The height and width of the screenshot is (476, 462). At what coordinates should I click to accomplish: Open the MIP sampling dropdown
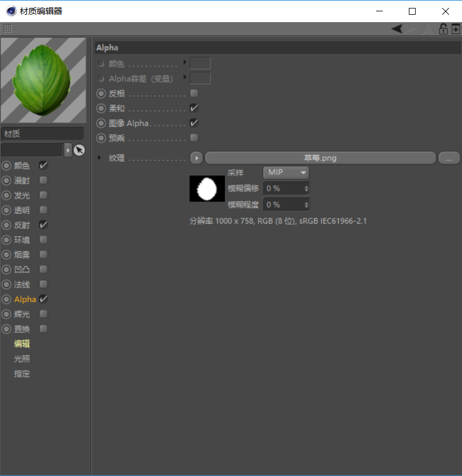pos(286,172)
